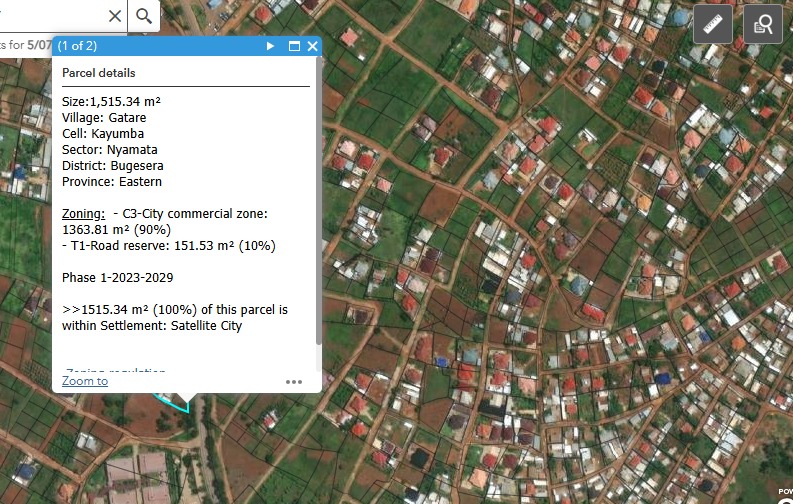Focus the parcel search input field
793x504 pixels.
pyautogui.click(x=50, y=15)
